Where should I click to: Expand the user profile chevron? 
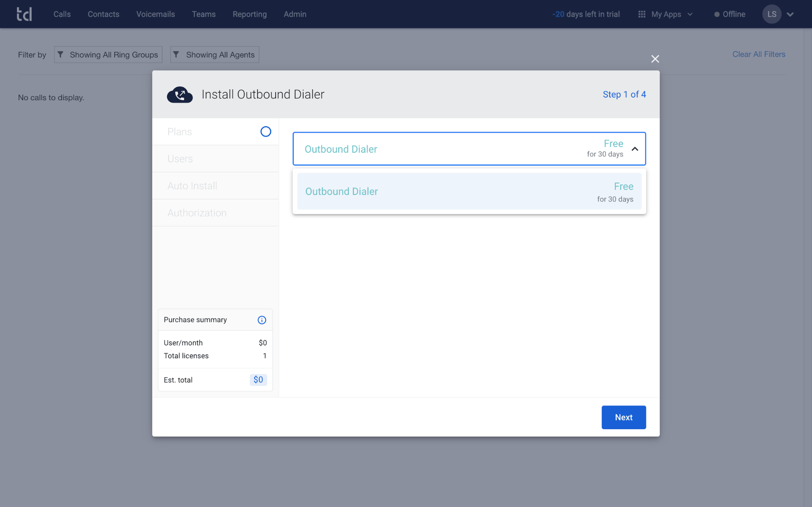point(790,14)
